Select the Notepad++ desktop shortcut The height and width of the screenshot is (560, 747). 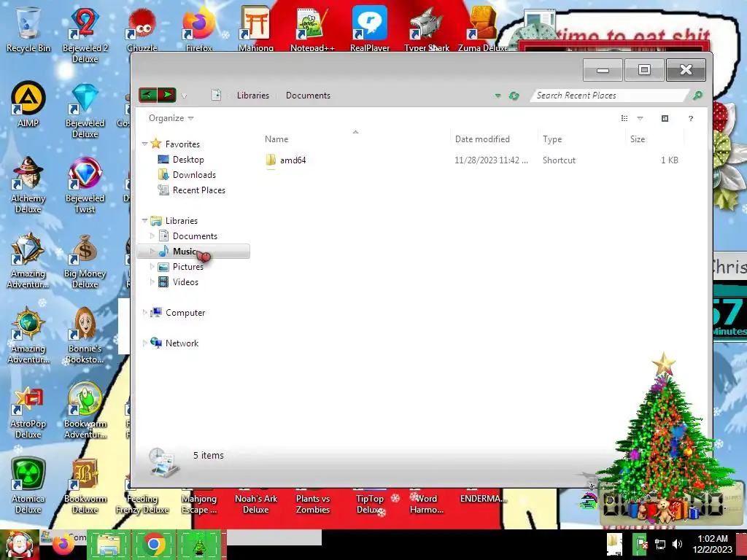coord(312,28)
